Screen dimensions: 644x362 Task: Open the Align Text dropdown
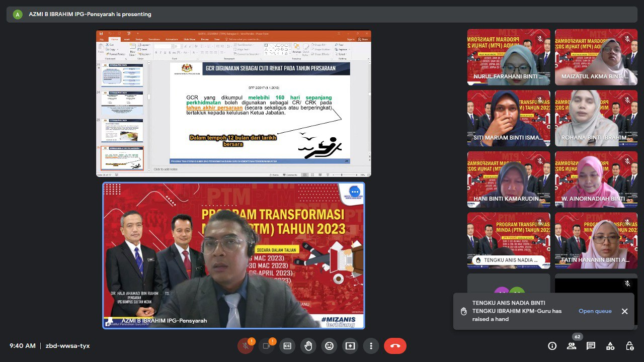pyautogui.click(x=242, y=49)
